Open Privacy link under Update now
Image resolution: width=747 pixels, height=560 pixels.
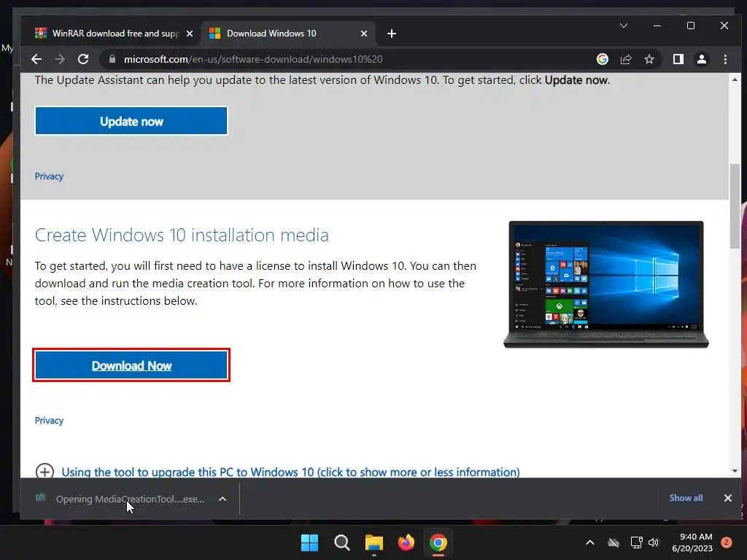click(49, 176)
